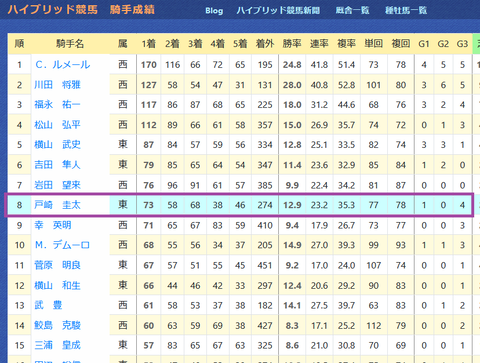Open jockey 吉田 隼人 link
The height and width of the screenshot is (363, 480).
click(x=57, y=165)
